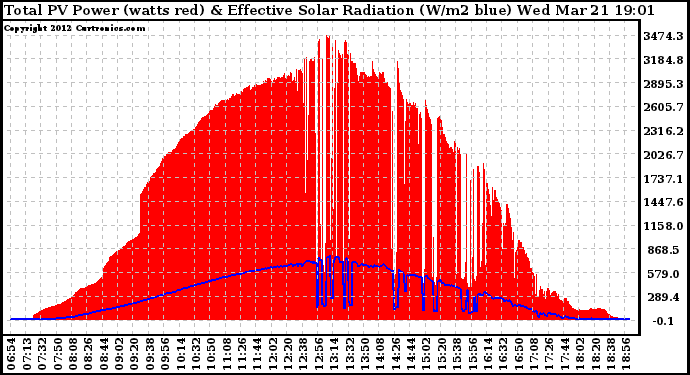Viewport: 690px width, 375px height.
Task: Click the 10:32 time label
Action: click(196, 354)
